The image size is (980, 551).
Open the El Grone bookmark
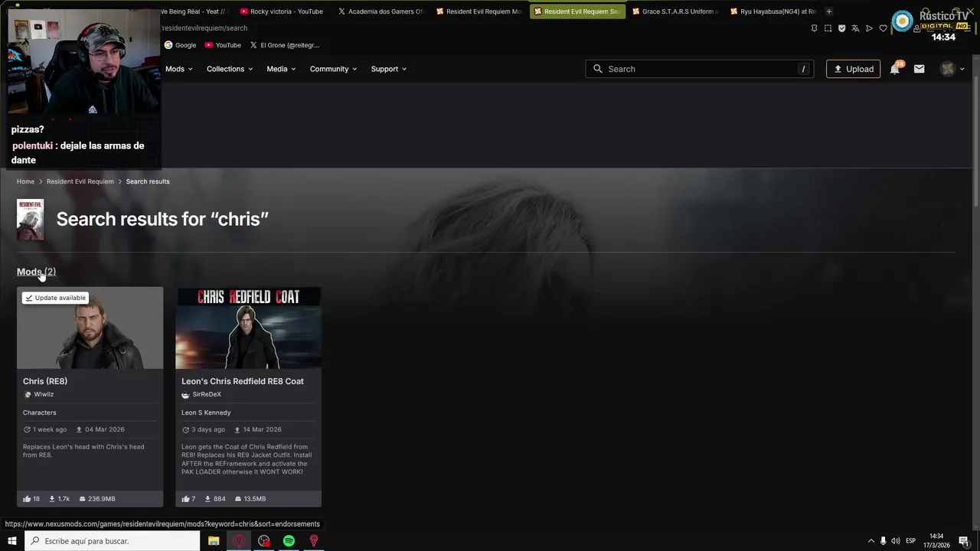tap(285, 45)
